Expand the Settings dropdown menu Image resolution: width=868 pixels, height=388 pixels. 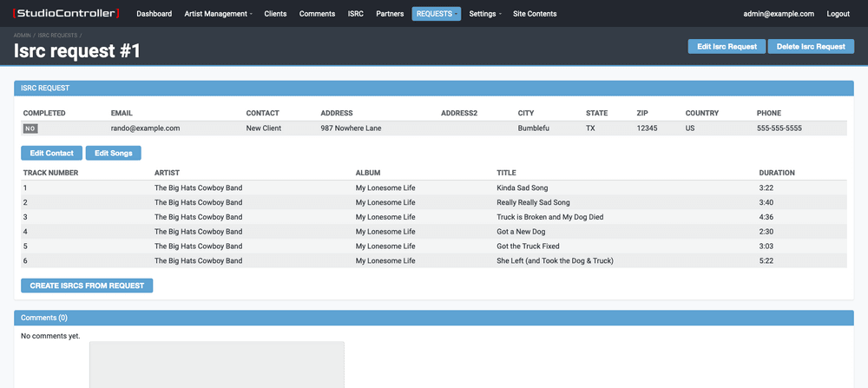coord(485,14)
